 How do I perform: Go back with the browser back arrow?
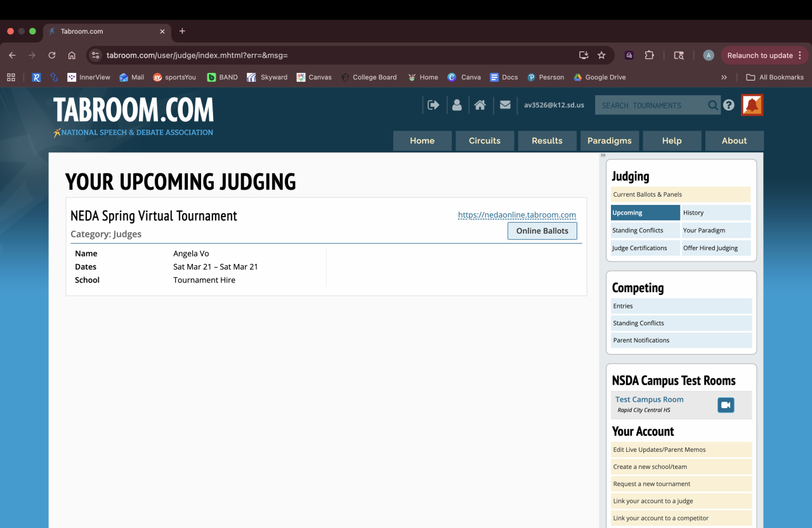tap(12, 55)
